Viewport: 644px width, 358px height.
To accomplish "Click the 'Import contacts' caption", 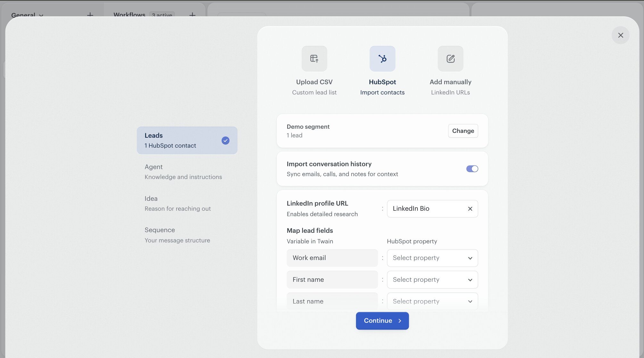I will point(382,93).
